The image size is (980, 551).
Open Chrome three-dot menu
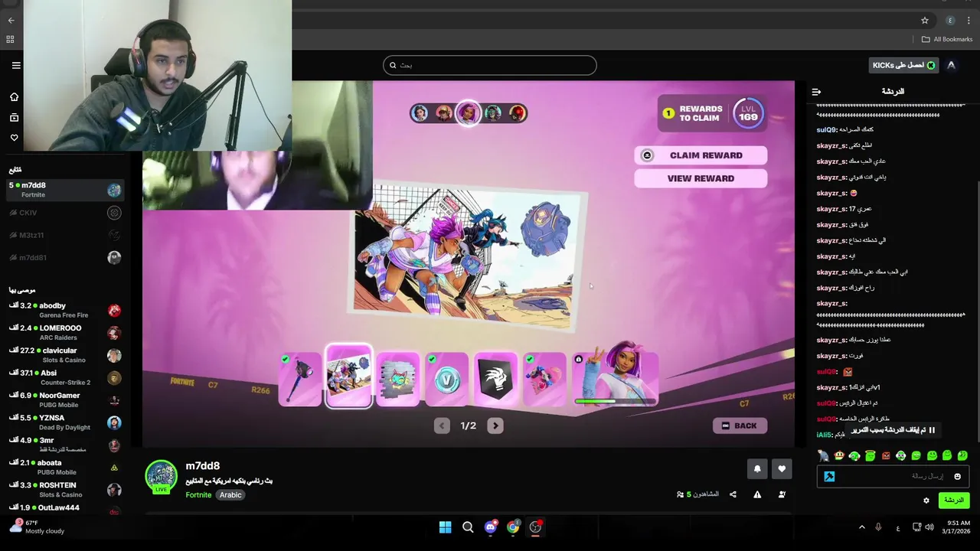point(969,21)
